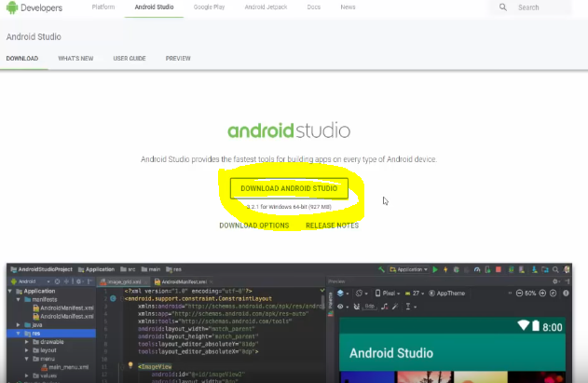588x383 pixels.
Task: Expand the java folder node
Action: pyautogui.click(x=18, y=325)
